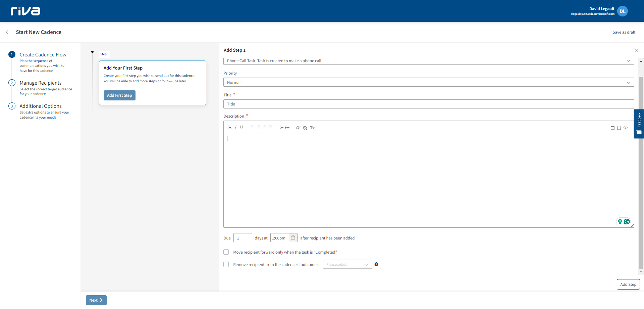Insert a numbered list
This screenshot has height=309, width=644.
tap(281, 128)
